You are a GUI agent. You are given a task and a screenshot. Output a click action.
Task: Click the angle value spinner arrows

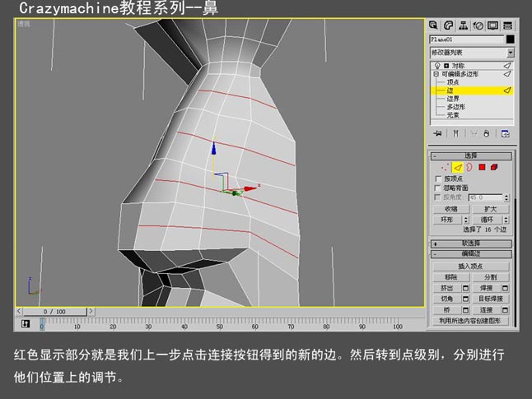(x=506, y=197)
